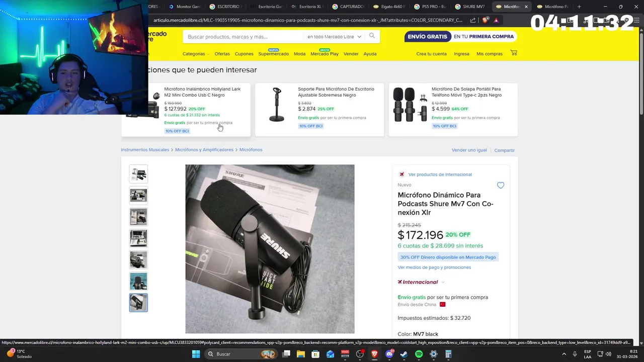Click Vender in top navigation

point(351,54)
